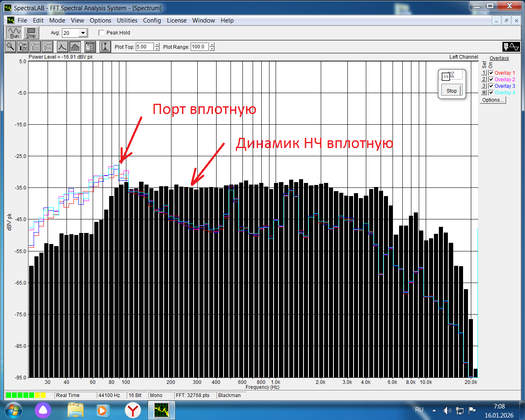Viewport: 525px width, 420px height.
Task: Open the Config menu
Action: (x=152, y=21)
